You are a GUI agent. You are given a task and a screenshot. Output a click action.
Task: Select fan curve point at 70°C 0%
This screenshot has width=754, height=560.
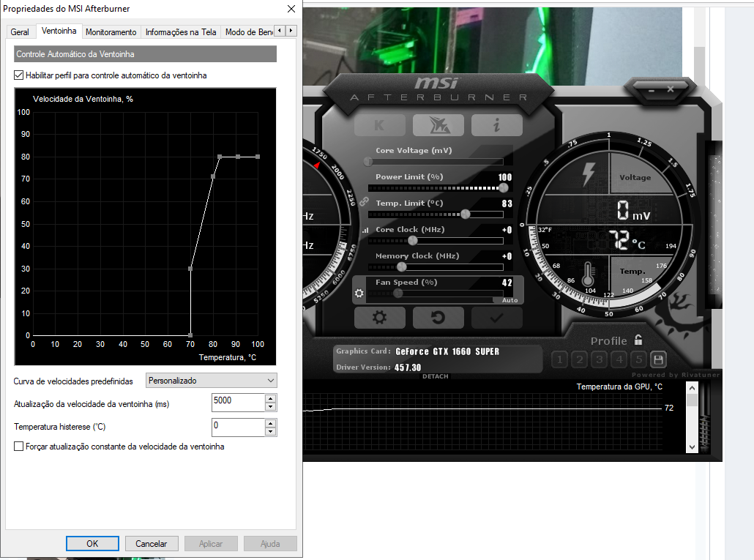(x=190, y=335)
